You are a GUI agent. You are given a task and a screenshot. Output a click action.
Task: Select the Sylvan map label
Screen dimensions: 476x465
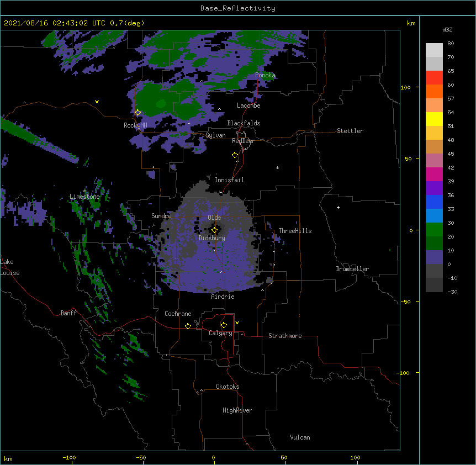215,135
